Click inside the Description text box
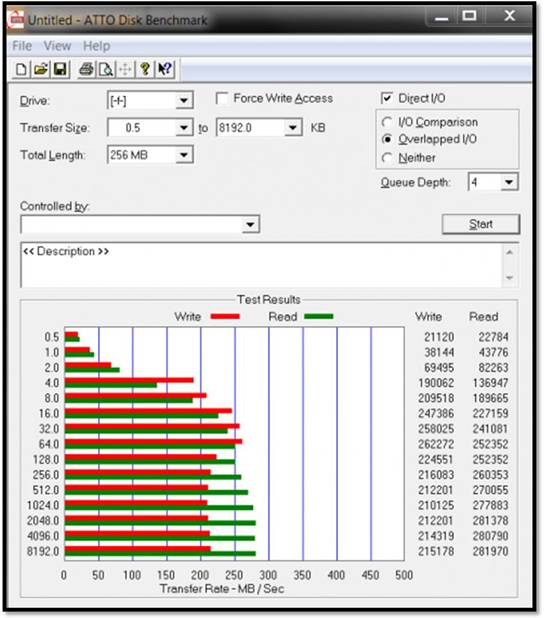 pyautogui.click(x=261, y=265)
